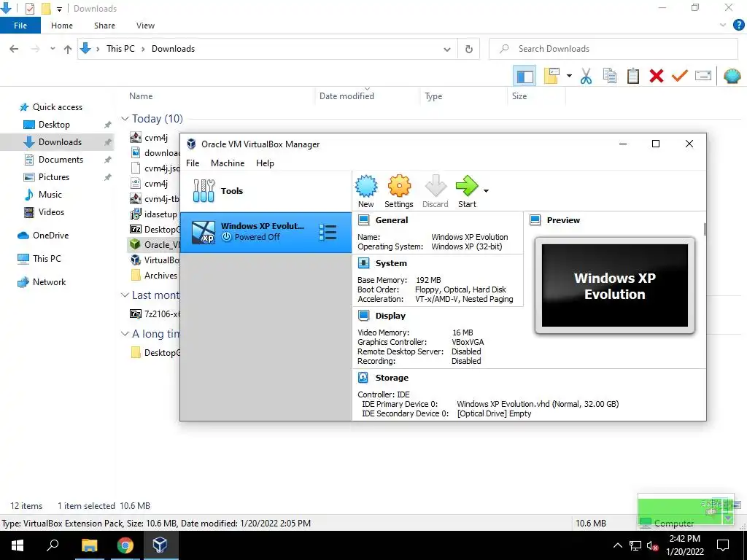Sort by Type column header
Image resolution: width=747 pixels, height=560 pixels.
433,96
